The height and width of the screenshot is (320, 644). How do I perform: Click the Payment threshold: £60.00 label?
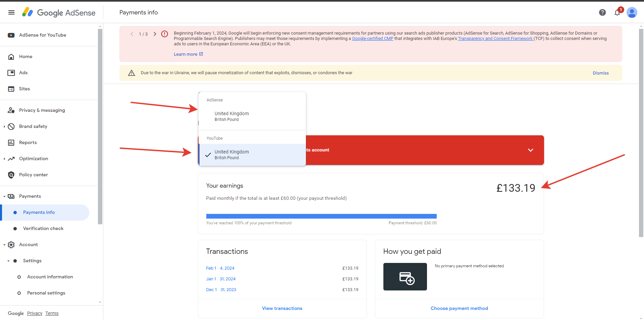[x=413, y=223]
